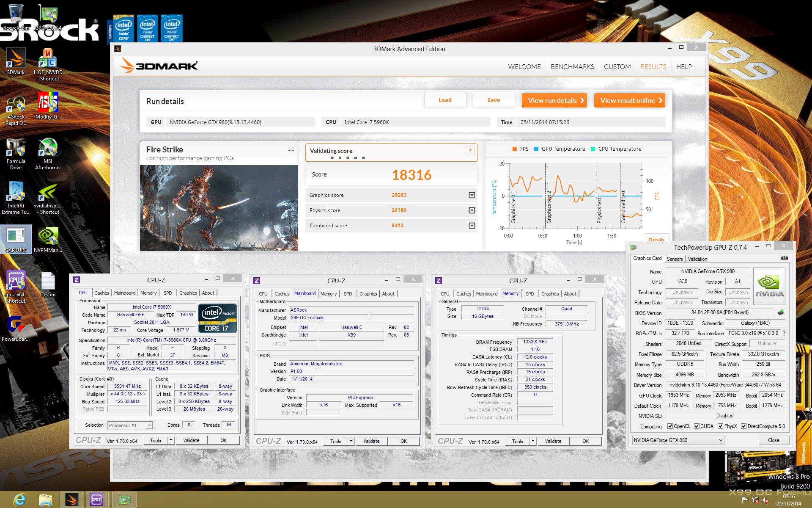This screenshot has width=812, height=508.
Task: Open PowerBoard desktop icon
Action: coord(16,328)
